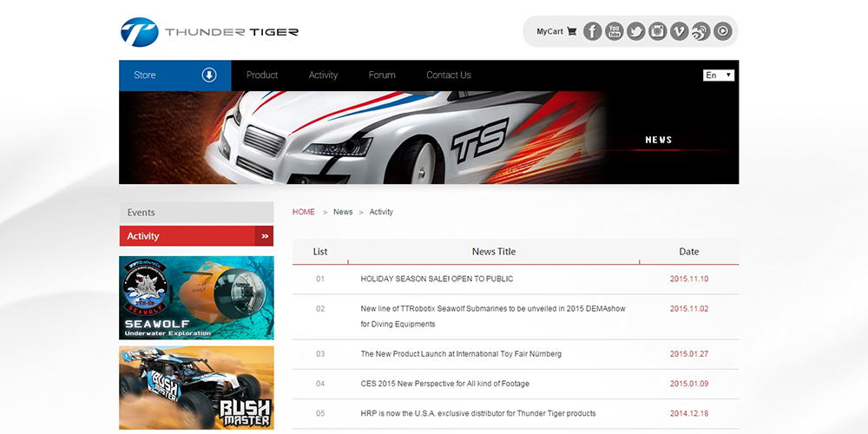Viewport: 868px width, 434px height.
Task: Select the Events sidebar item
Action: coord(196,213)
